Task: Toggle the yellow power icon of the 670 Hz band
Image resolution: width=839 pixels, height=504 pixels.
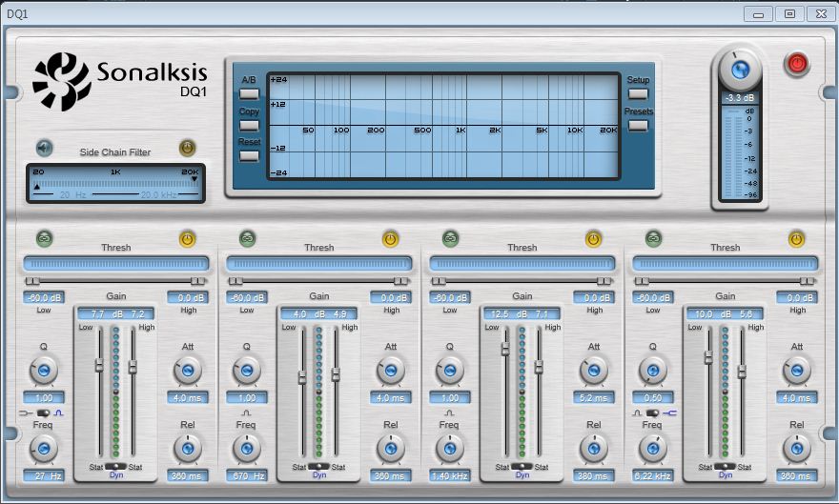Action: (x=390, y=238)
